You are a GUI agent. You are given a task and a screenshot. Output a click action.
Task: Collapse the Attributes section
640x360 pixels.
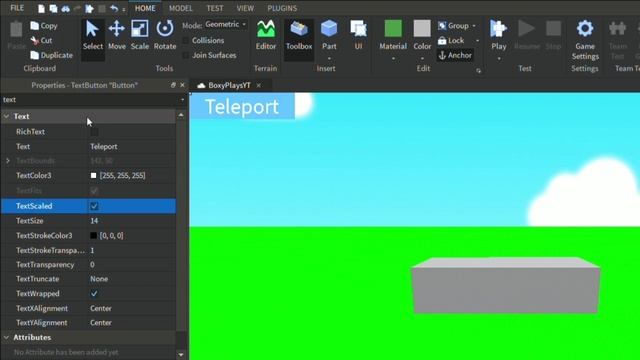(6, 338)
